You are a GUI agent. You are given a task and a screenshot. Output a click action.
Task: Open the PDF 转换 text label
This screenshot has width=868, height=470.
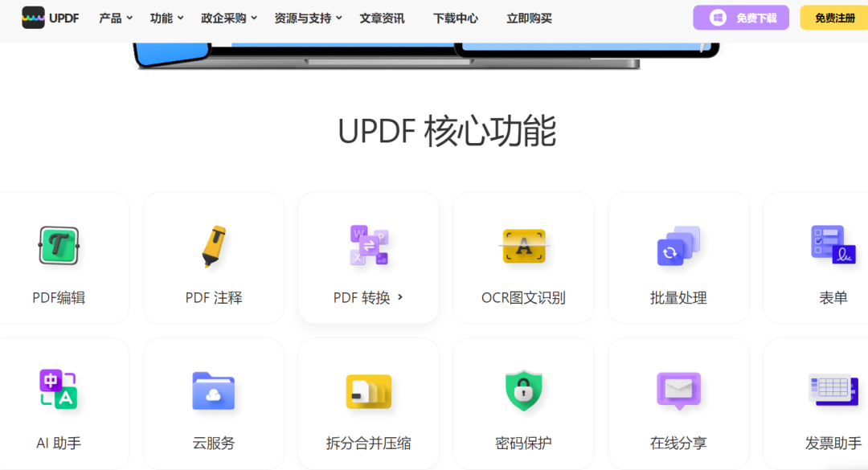coord(362,298)
